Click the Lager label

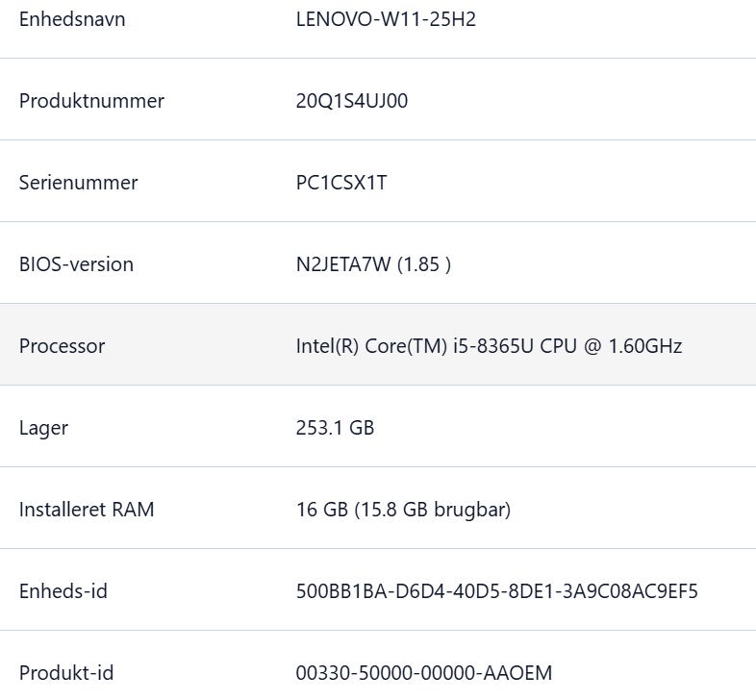click(43, 428)
